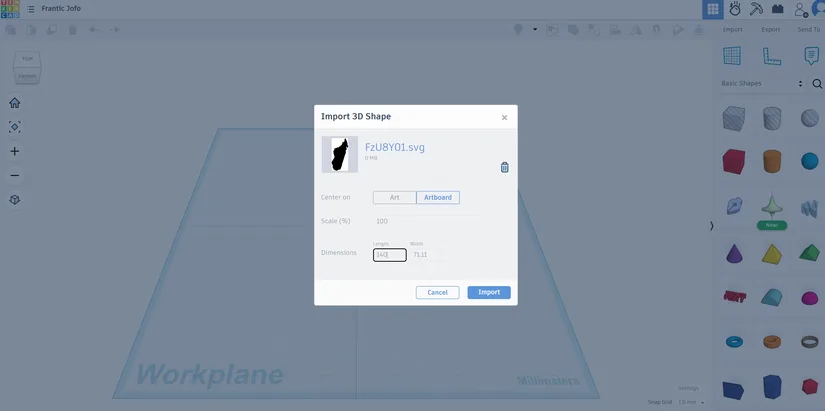Click the Mirror toolbar icon

636,30
